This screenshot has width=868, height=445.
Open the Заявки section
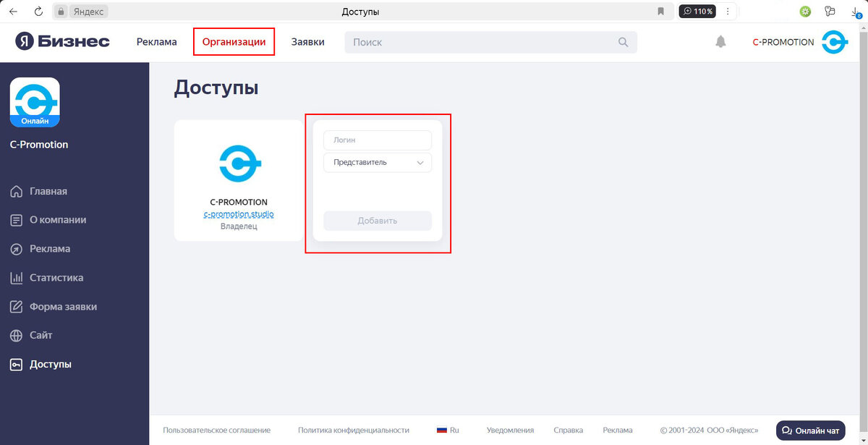tap(308, 41)
